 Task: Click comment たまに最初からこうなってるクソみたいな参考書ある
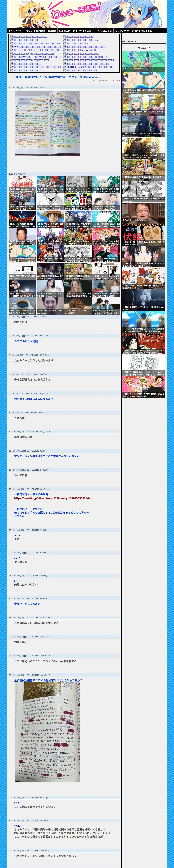tap(45, 661)
